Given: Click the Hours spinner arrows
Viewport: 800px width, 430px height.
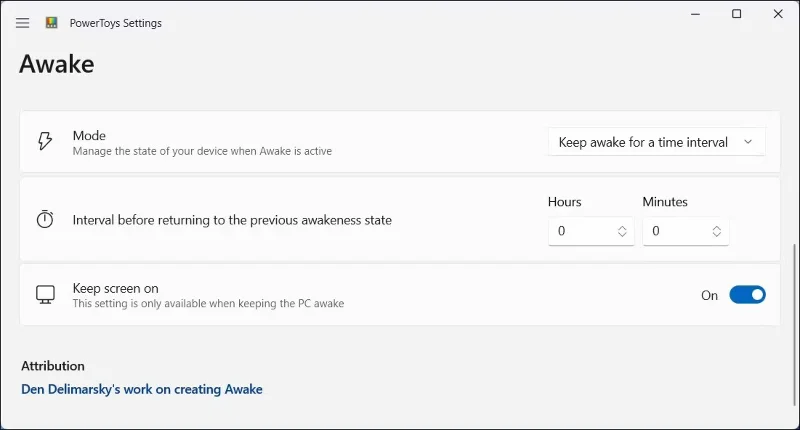Looking at the screenshot, I should [622, 231].
